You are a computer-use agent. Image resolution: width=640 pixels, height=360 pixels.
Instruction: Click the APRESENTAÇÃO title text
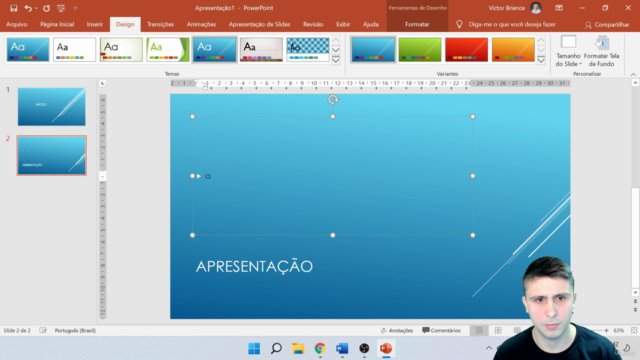pyautogui.click(x=254, y=267)
